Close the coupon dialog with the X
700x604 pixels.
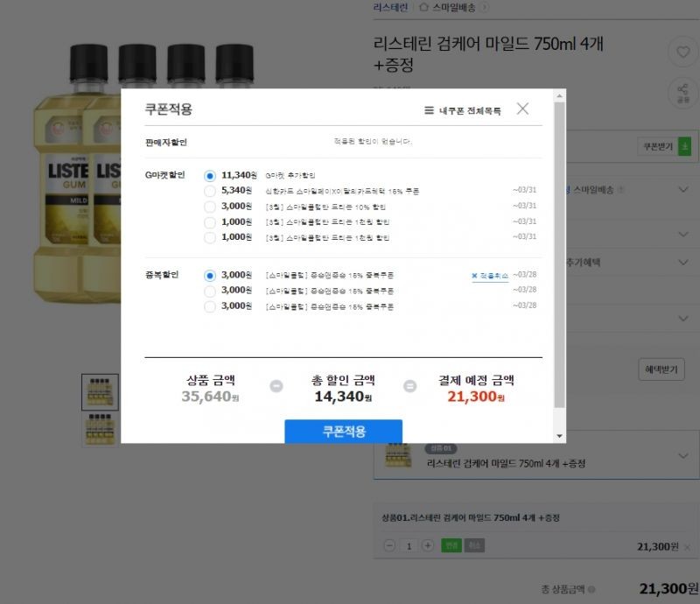tap(522, 109)
